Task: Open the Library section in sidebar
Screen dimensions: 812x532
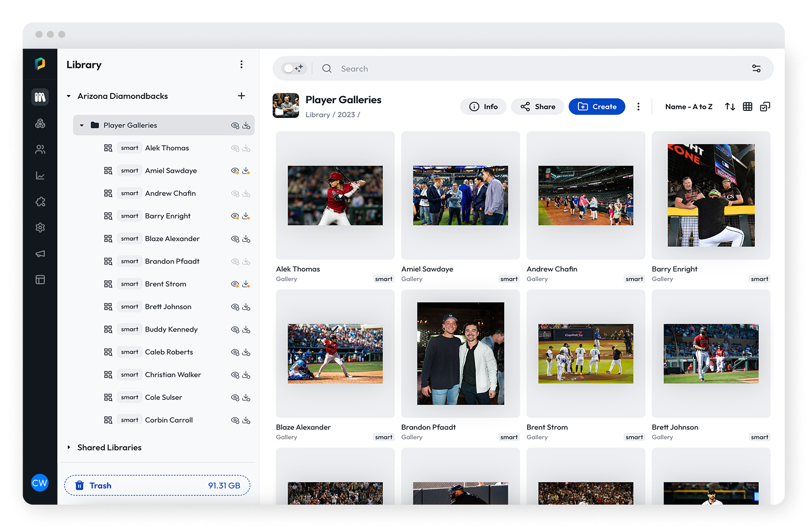Action: pos(40,97)
